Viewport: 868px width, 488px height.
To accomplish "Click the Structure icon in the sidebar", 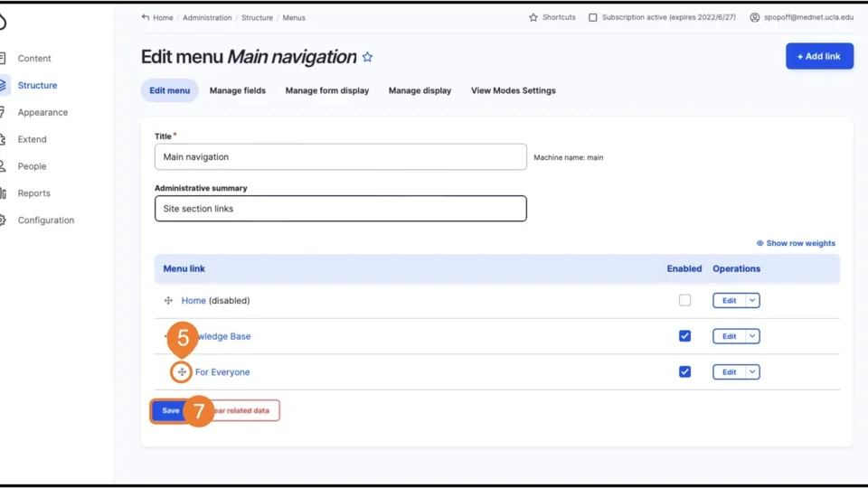I will pyautogui.click(x=3, y=85).
